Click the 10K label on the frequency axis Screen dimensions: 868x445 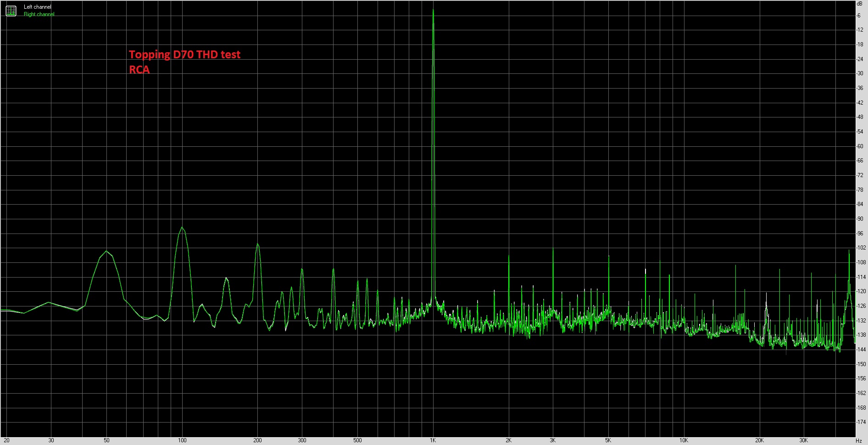coord(684,440)
